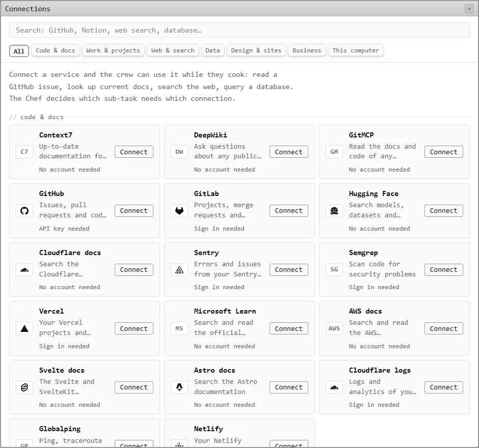The width and height of the screenshot is (479, 448).
Task: Switch to Data filter
Action: [x=213, y=50]
